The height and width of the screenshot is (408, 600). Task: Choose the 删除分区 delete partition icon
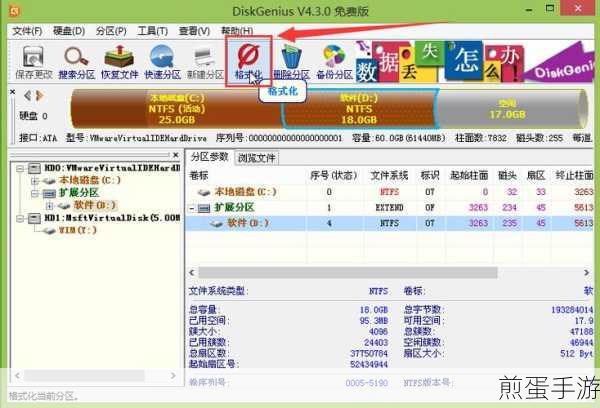tap(291, 62)
